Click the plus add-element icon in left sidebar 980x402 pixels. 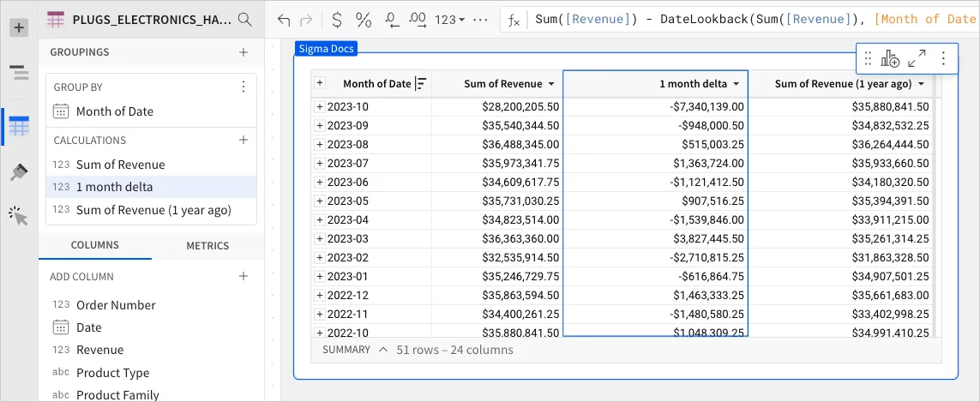click(x=20, y=27)
